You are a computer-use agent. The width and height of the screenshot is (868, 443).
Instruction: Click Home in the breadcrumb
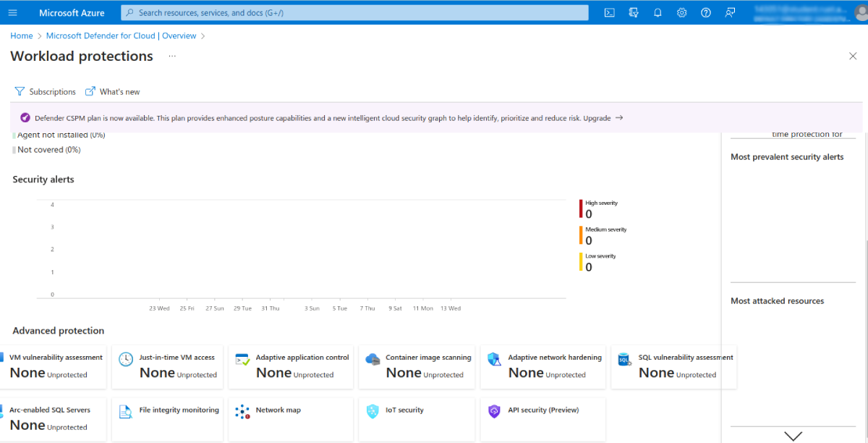22,35
